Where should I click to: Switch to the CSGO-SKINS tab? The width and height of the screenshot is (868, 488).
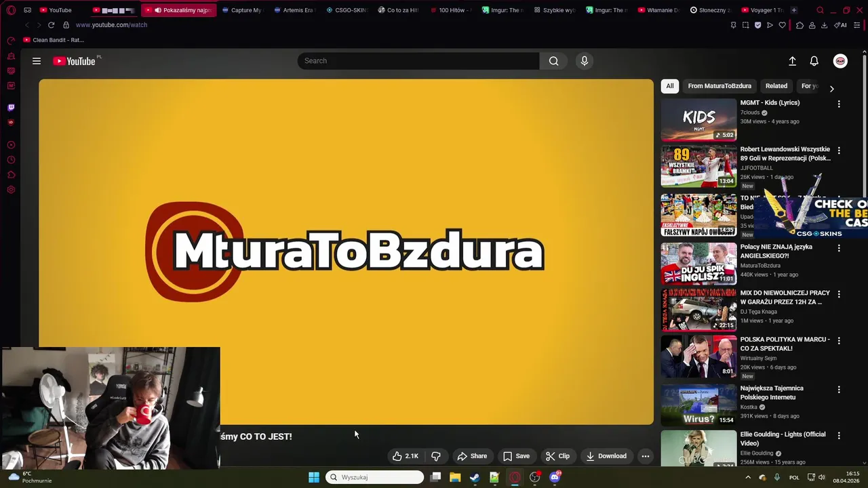coord(346,10)
